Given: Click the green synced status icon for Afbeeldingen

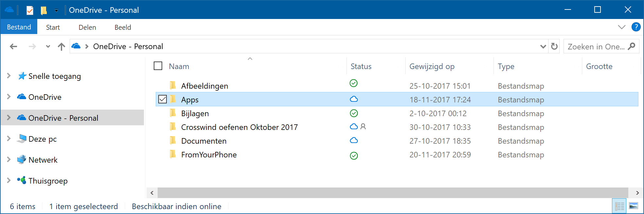Looking at the screenshot, I should click(x=354, y=83).
